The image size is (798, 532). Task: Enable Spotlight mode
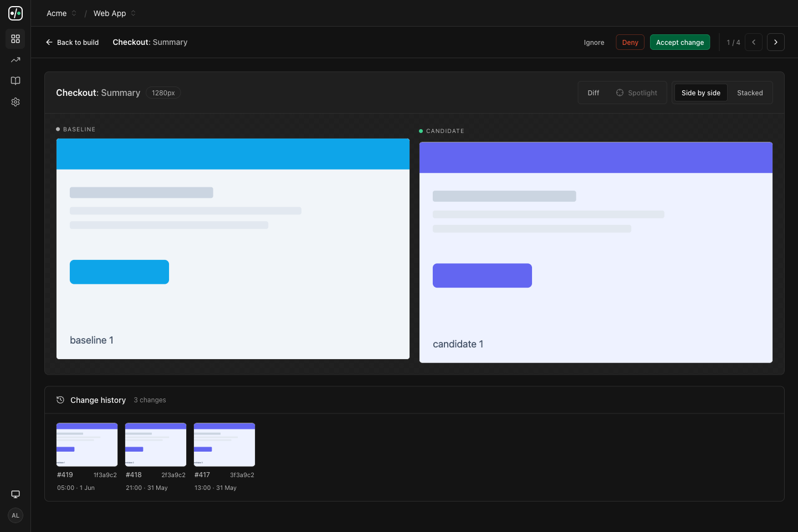(x=637, y=93)
